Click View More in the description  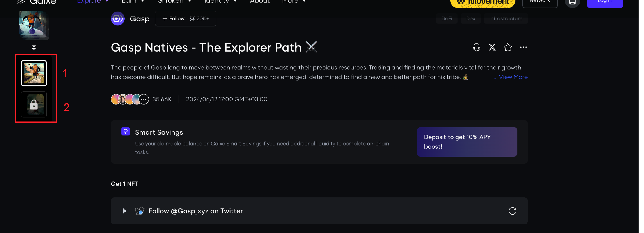tap(513, 77)
